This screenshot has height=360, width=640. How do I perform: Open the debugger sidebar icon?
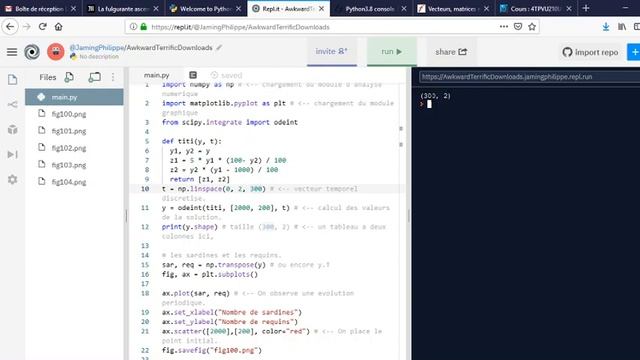[x=13, y=154]
